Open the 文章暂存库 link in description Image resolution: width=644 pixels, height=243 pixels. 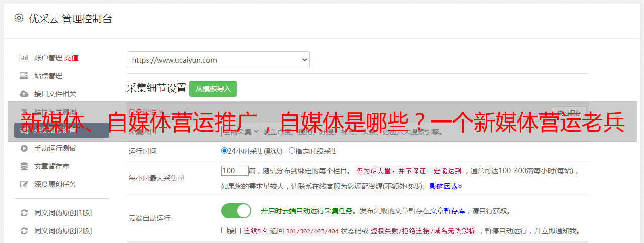point(448,211)
